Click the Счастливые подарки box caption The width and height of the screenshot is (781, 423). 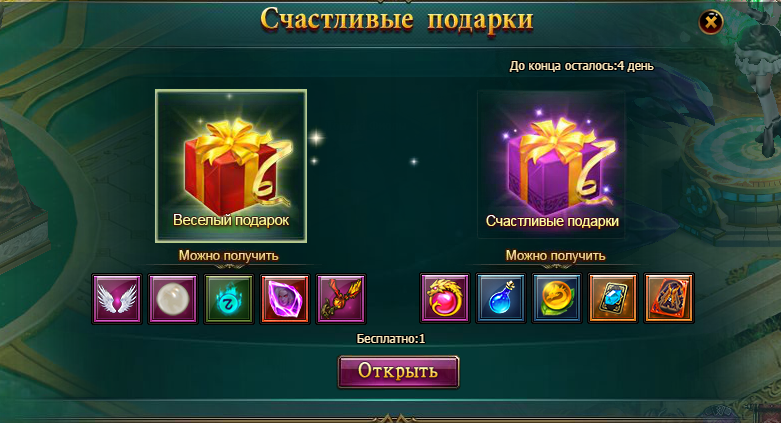click(552, 221)
